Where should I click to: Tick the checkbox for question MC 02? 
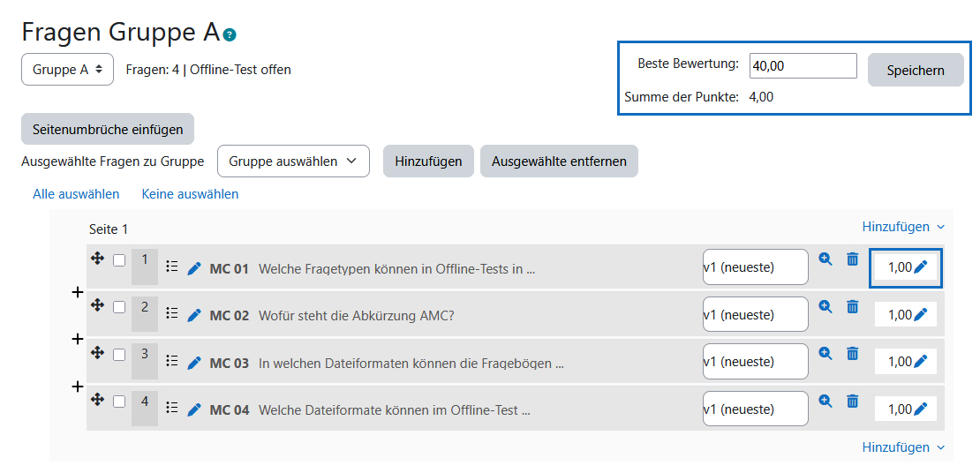coord(119,307)
